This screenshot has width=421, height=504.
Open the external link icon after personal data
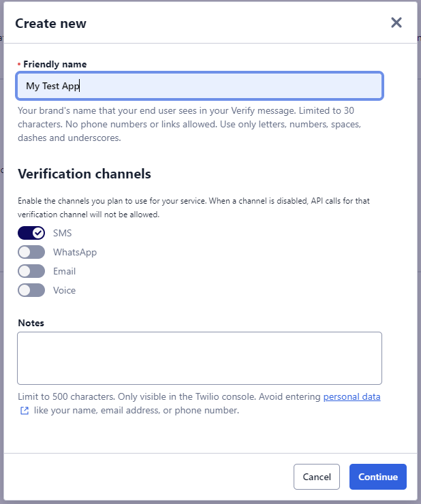click(x=25, y=411)
